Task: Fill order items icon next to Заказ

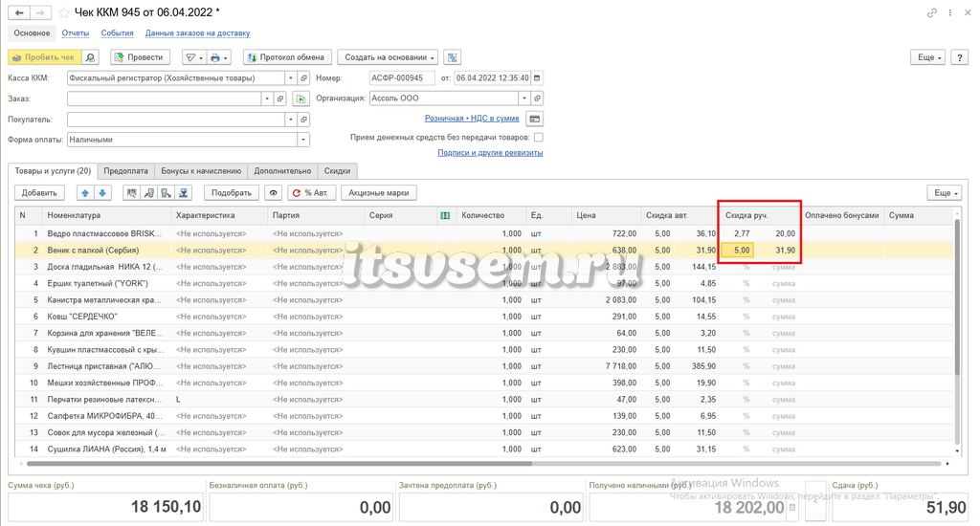Action: 301,99
